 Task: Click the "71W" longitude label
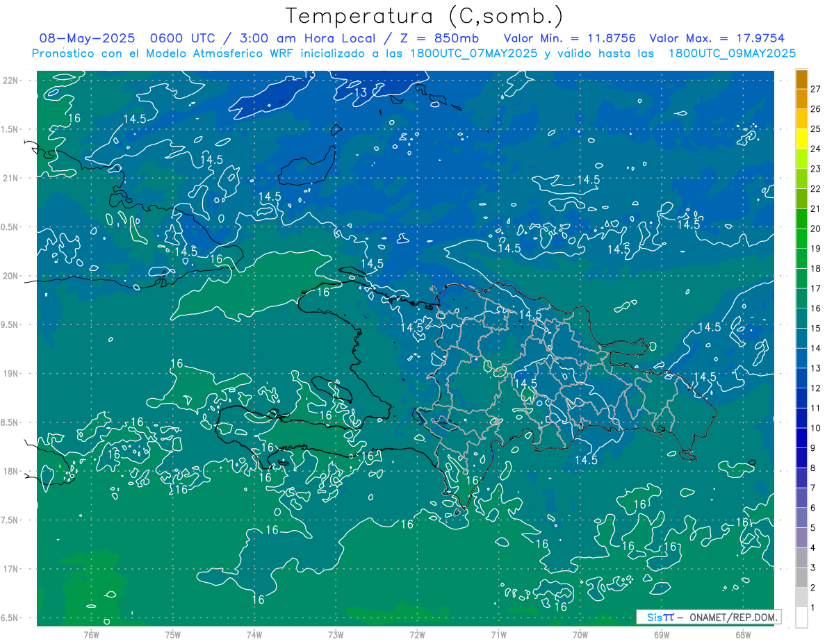coord(498,635)
